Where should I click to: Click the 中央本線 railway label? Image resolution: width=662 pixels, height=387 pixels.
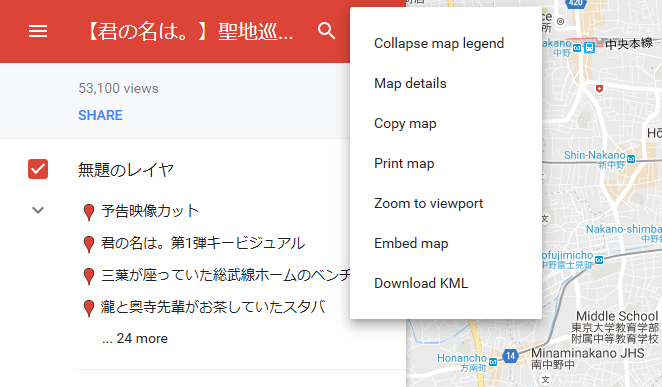(x=629, y=43)
